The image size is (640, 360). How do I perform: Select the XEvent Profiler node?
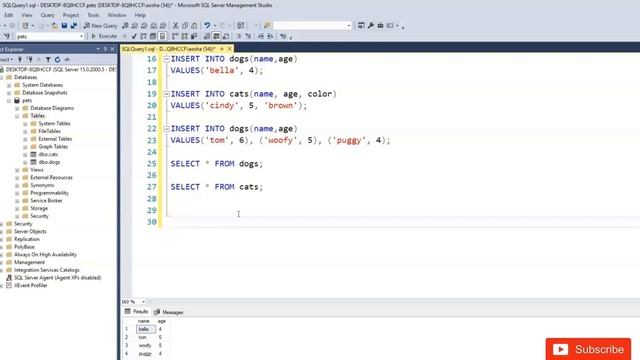coord(31,286)
